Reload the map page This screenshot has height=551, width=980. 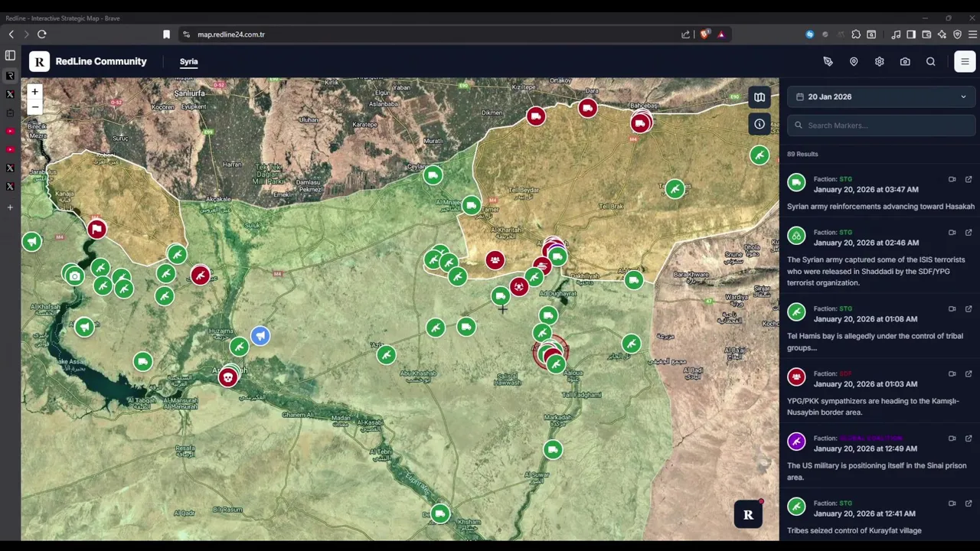(41, 34)
